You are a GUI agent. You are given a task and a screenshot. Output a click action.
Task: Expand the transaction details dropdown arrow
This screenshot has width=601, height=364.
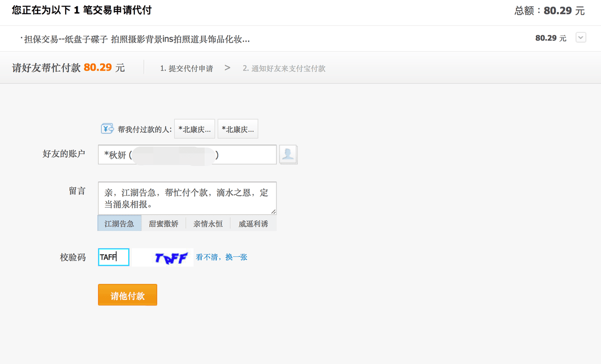[x=581, y=38]
